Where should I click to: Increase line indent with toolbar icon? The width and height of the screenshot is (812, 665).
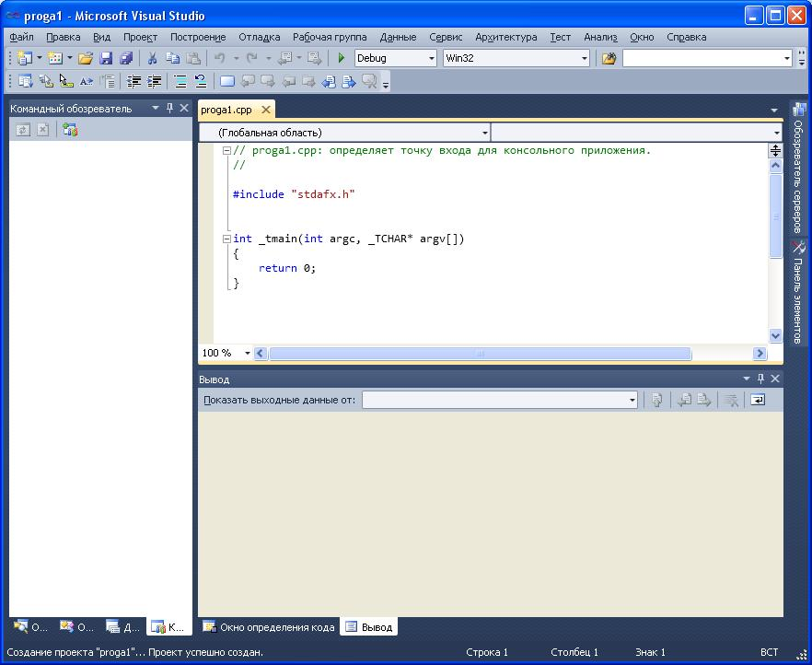[155, 81]
